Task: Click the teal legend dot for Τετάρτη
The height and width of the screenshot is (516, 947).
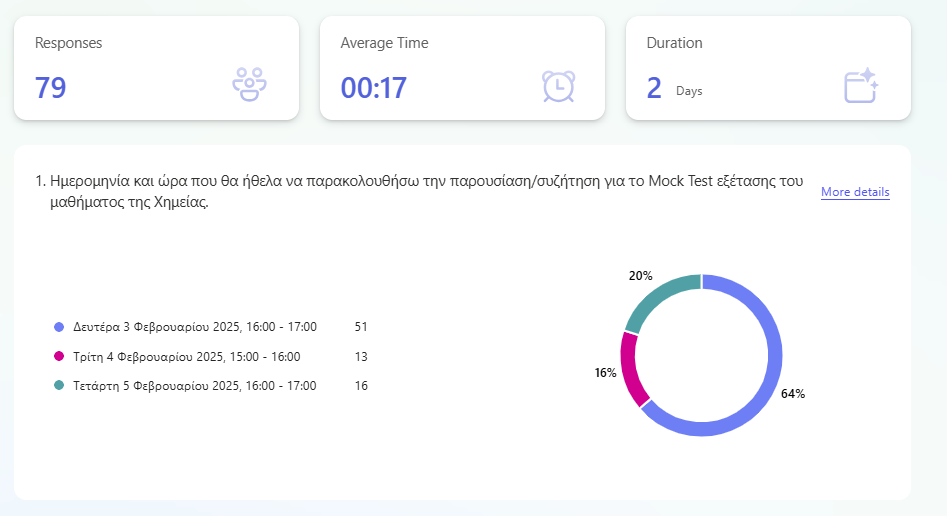Action: tap(59, 385)
